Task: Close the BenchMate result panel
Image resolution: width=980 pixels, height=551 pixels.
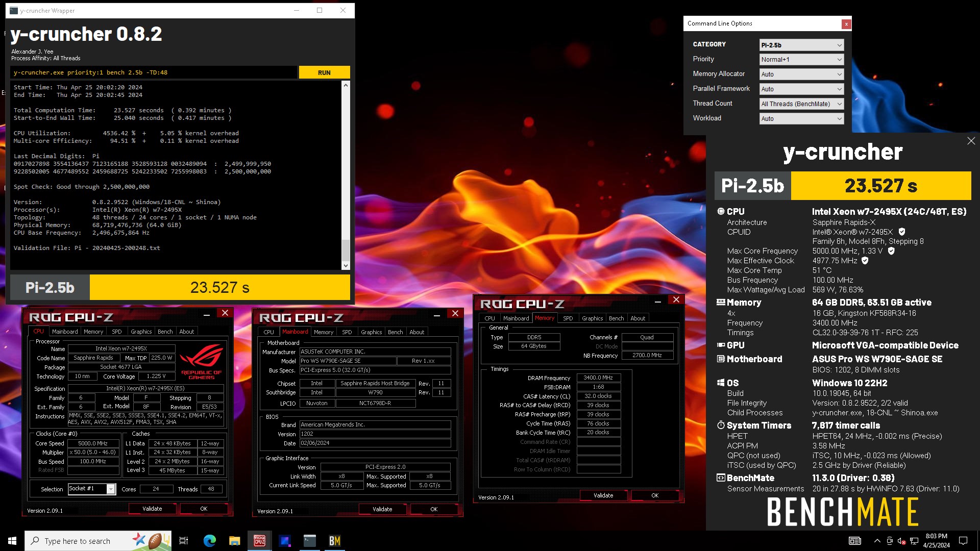Action: [971, 141]
